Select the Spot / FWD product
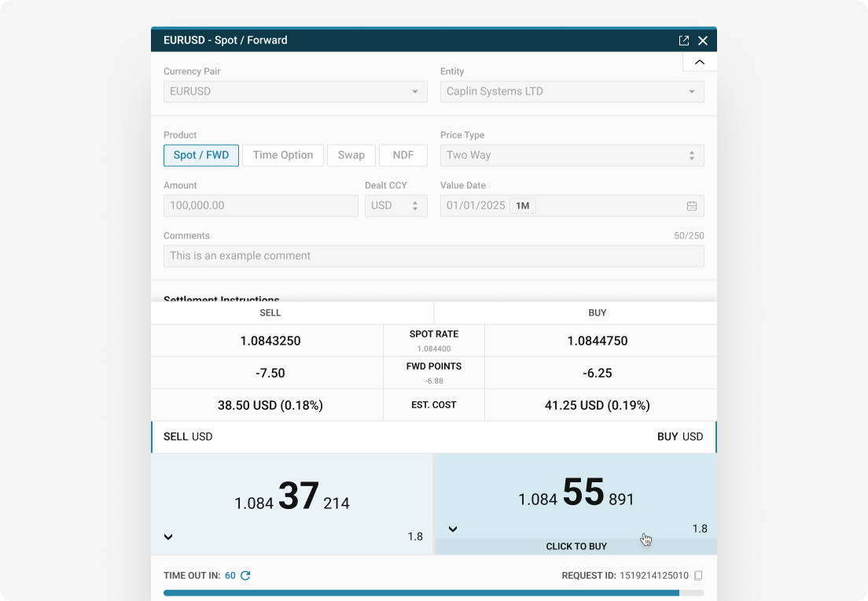The height and width of the screenshot is (601, 868). click(x=201, y=156)
